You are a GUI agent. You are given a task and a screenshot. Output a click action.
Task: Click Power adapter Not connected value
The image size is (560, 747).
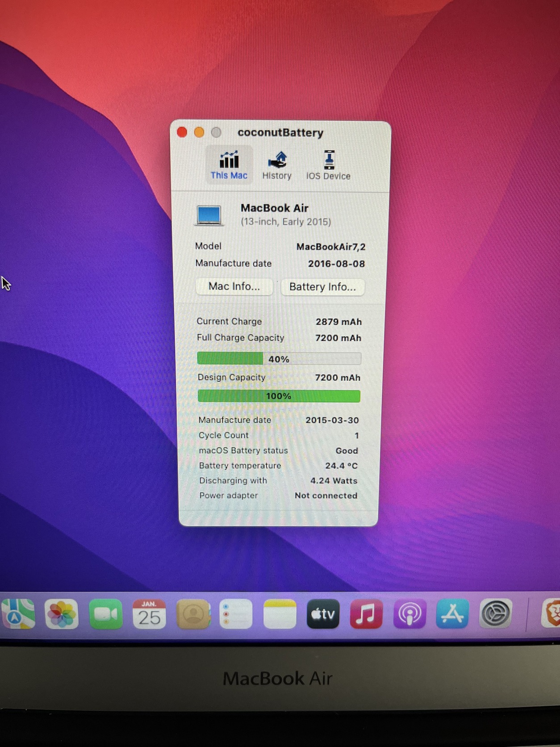pyautogui.click(x=326, y=495)
